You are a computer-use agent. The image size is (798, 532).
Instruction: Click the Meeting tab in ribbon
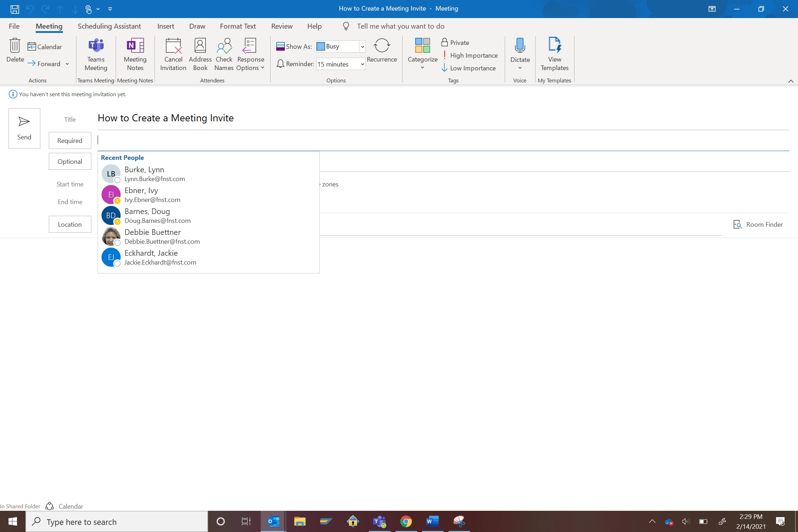click(47, 26)
